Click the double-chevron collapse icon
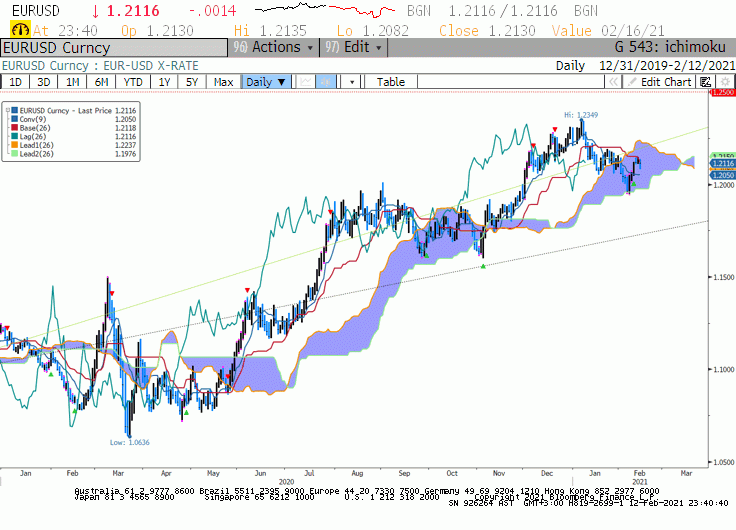 tap(613, 82)
